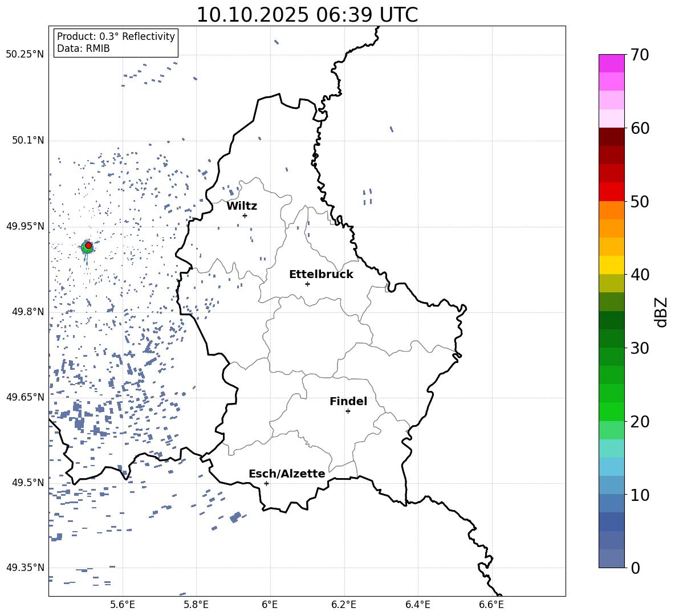Image resolution: width=675 pixels, height=616 pixels.
Task: Click the 10 value on the colorbar
Action: point(640,495)
